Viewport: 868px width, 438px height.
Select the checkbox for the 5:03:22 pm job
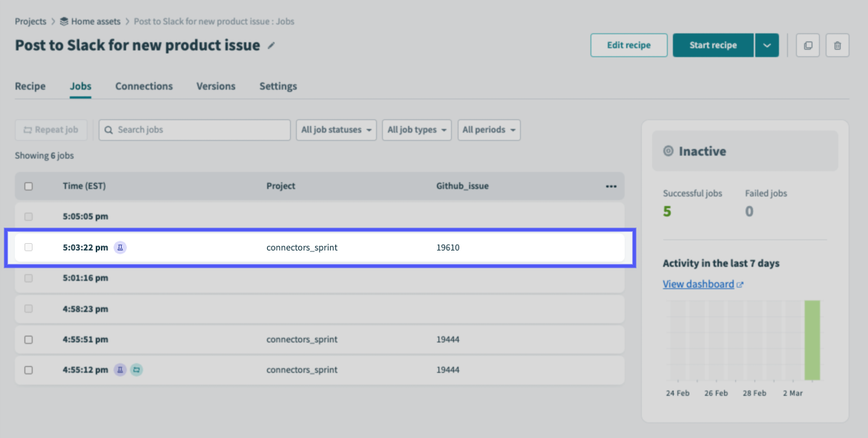(29, 248)
